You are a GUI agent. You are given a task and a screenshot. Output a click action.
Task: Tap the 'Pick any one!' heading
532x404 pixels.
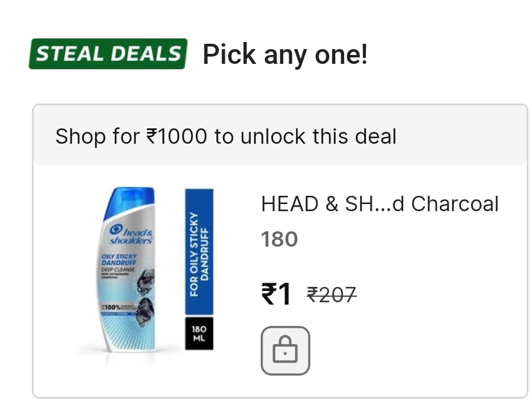coord(285,54)
